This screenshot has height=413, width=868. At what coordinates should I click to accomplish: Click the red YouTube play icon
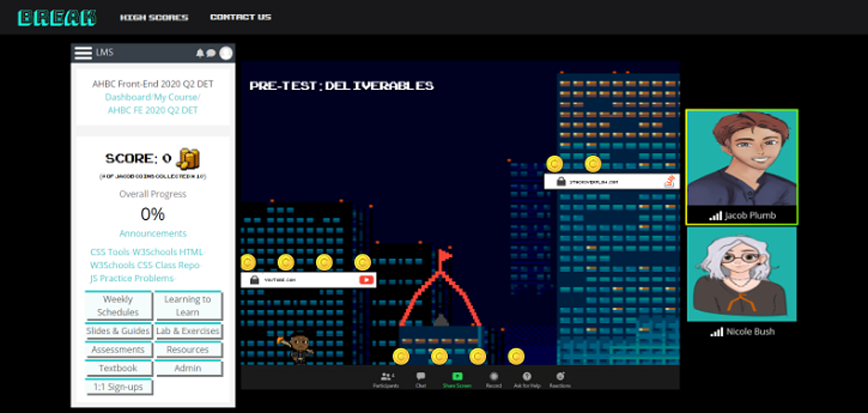[366, 280]
